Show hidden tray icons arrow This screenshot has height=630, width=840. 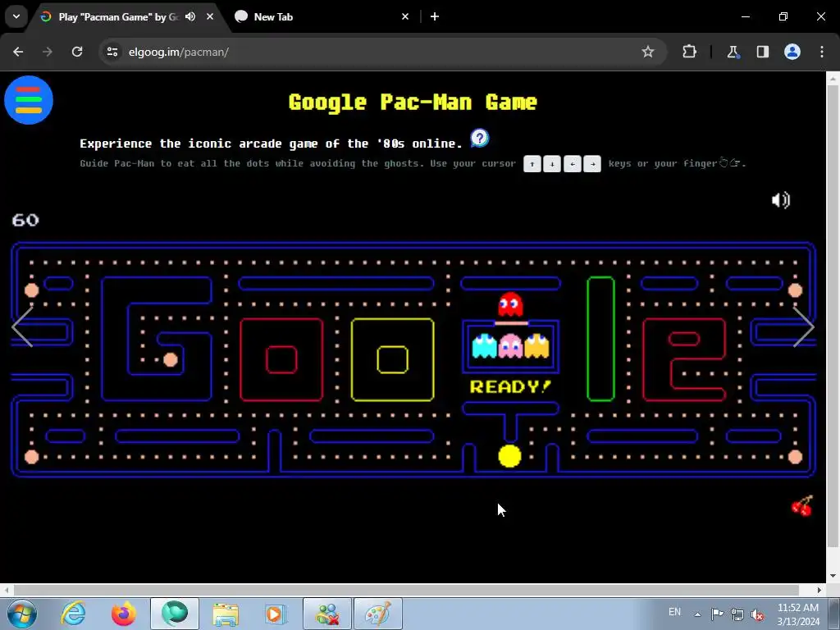(x=697, y=614)
